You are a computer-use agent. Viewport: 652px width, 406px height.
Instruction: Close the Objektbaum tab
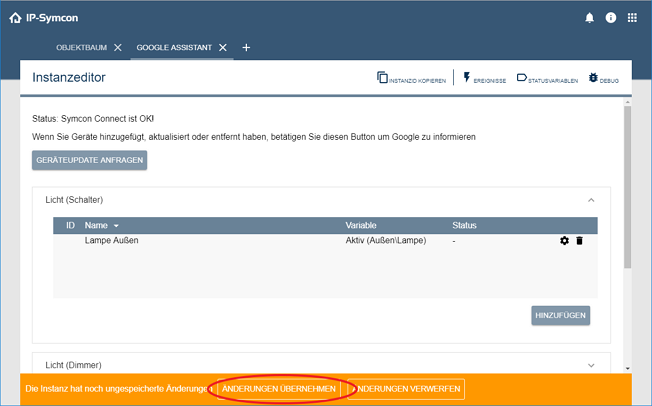tap(118, 47)
